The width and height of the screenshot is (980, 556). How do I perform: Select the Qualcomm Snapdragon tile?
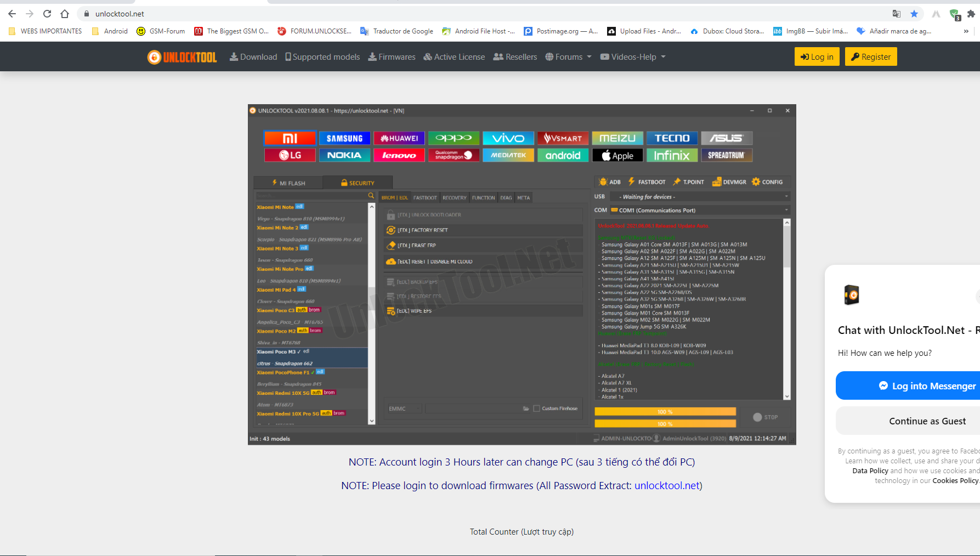coord(454,155)
